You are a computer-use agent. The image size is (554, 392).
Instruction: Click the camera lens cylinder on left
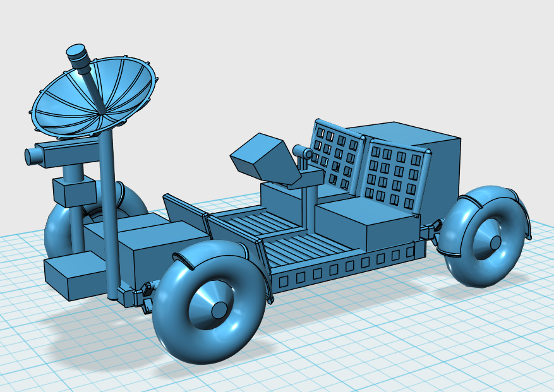tap(31, 156)
